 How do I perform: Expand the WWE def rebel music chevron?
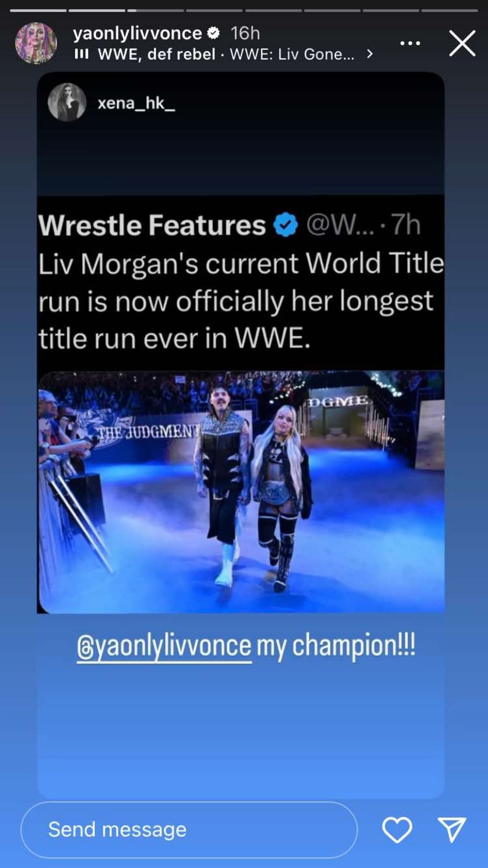pyautogui.click(x=370, y=54)
